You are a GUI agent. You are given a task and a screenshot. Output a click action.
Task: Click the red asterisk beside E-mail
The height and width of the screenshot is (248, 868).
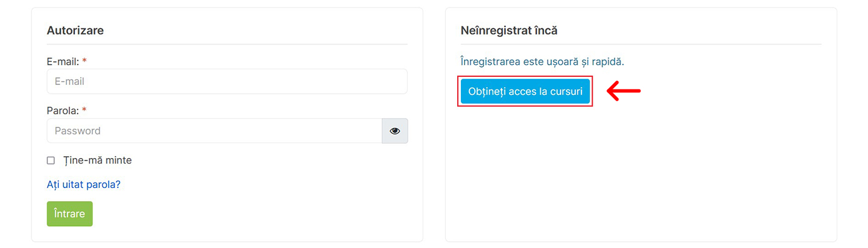point(84,61)
